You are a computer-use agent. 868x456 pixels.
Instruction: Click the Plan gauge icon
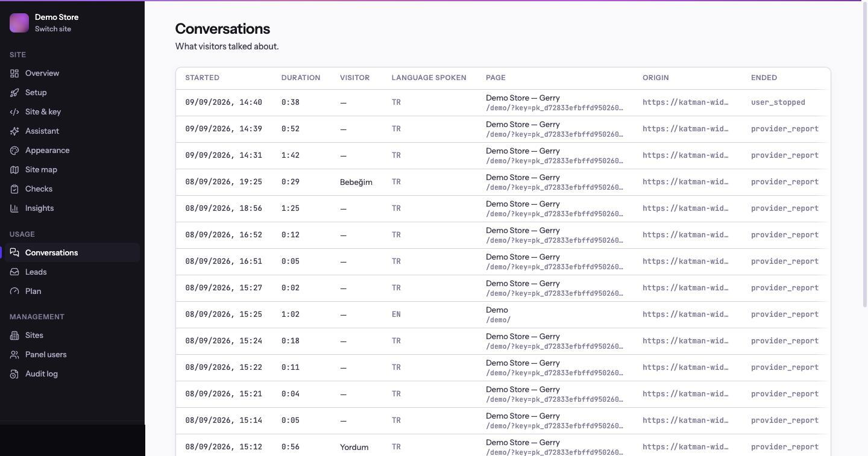coord(14,292)
